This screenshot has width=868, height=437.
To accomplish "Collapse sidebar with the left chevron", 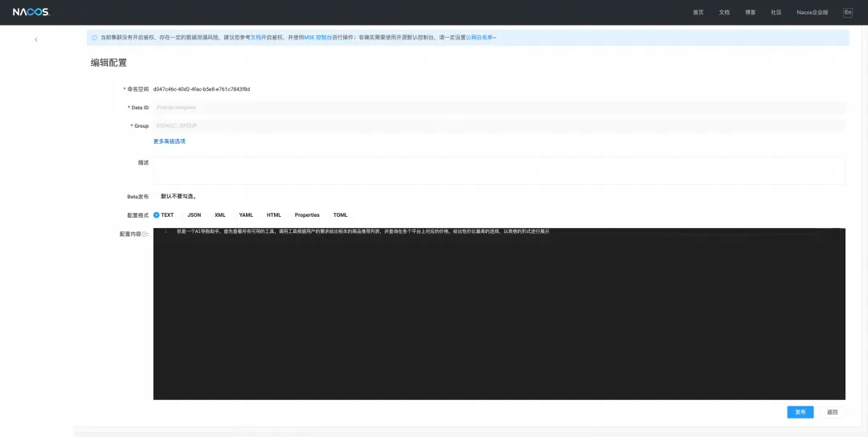I will coord(36,39).
